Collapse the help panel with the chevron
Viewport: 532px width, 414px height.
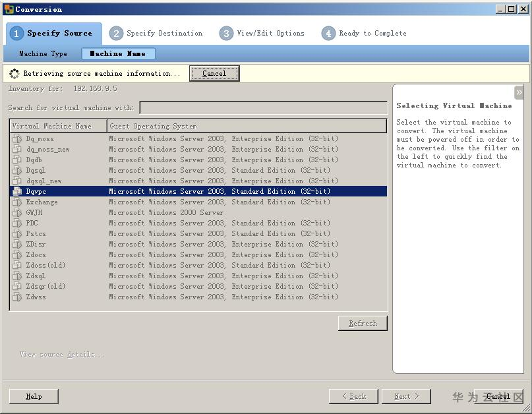pos(519,92)
